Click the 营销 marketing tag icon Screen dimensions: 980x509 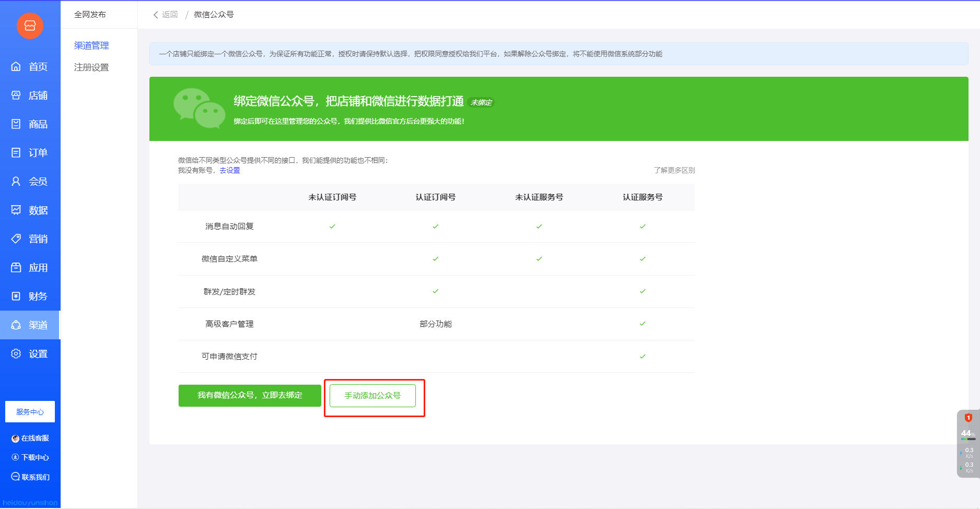click(x=16, y=239)
